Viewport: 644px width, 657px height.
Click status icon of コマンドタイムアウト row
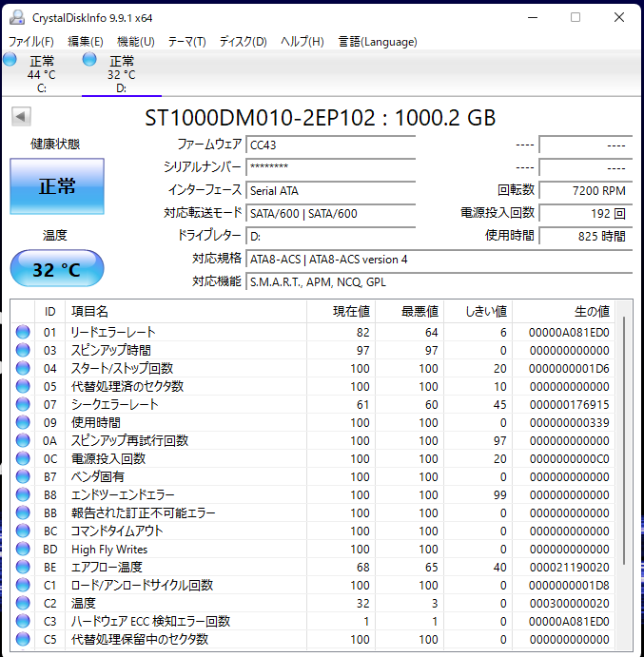[23, 531]
